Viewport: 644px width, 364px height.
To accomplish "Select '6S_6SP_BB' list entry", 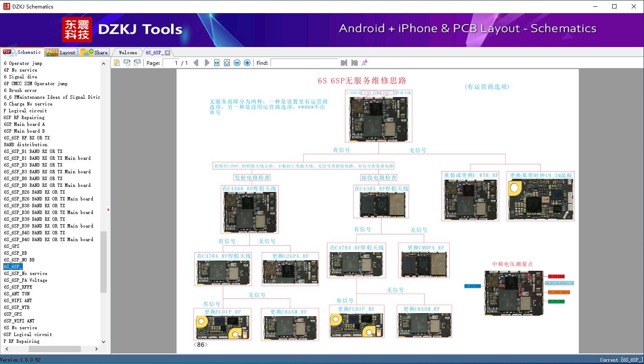I will pyautogui.click(x=15, y=253).
